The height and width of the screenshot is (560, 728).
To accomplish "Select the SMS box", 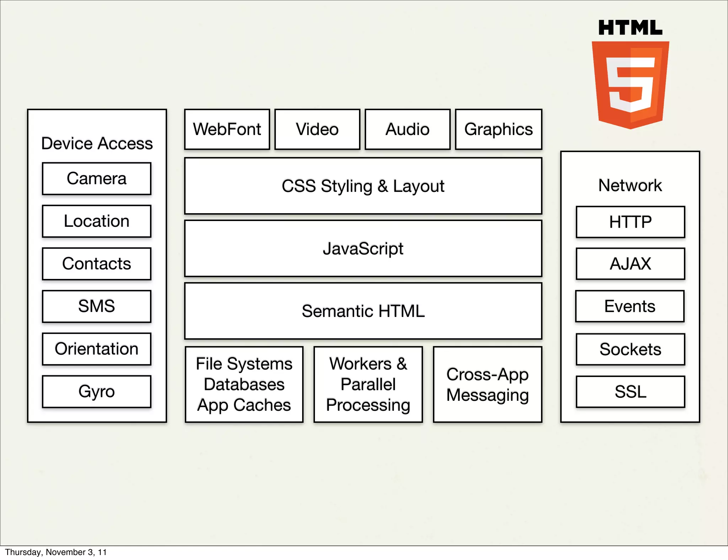I will (x=97, y=307).
